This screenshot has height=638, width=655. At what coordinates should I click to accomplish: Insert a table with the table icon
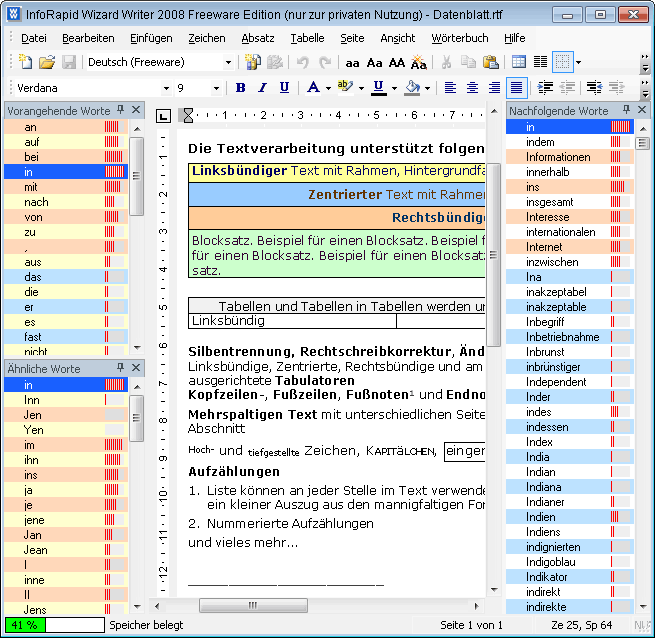(x=519, y=63)
